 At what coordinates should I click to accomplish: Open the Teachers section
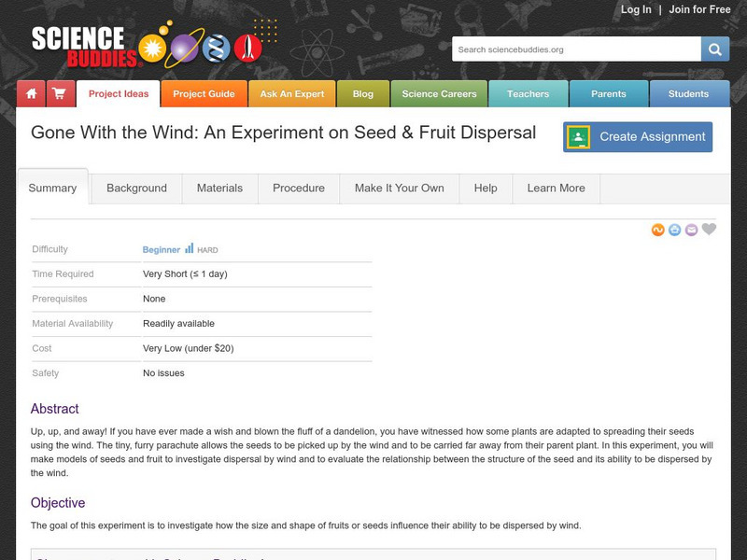coord(528,94)
